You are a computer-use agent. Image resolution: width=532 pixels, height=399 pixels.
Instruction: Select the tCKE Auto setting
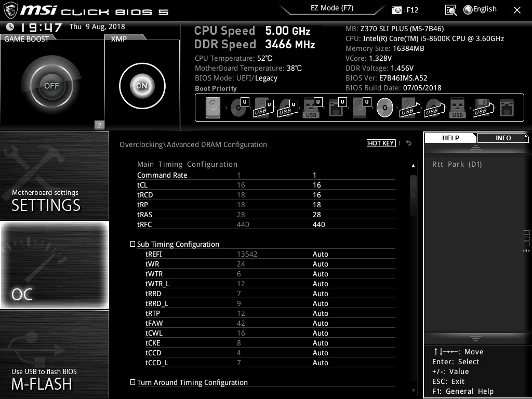[320, 343]
